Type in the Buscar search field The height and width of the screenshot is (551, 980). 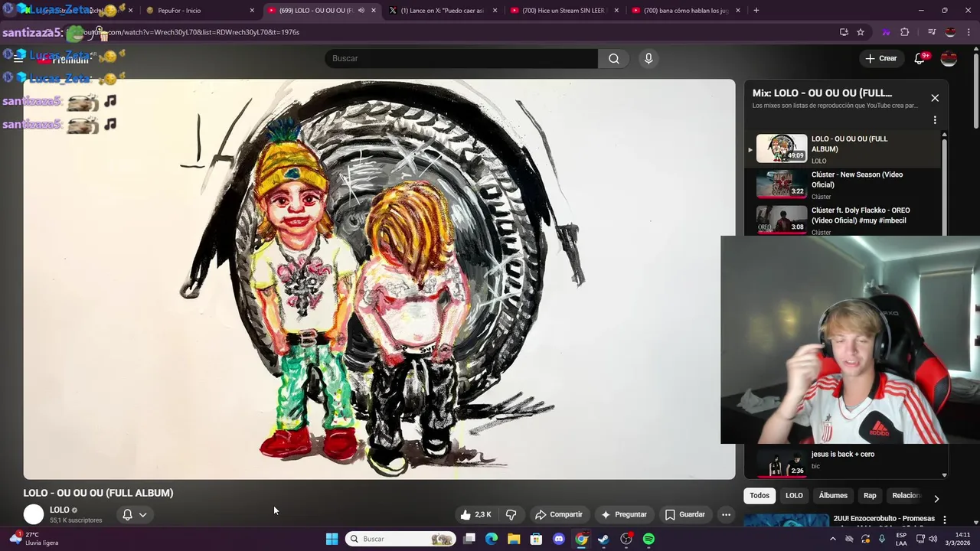(462, 59)
